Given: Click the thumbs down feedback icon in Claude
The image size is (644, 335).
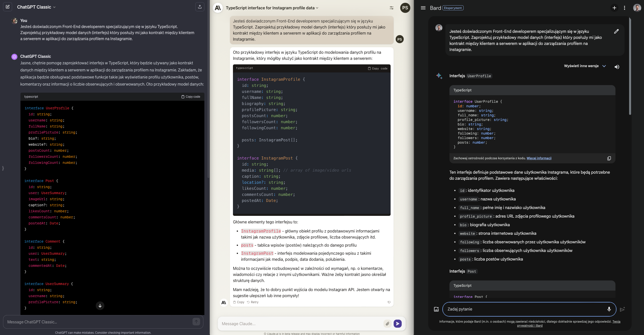Looking at the screenshot, I should 389,302.
